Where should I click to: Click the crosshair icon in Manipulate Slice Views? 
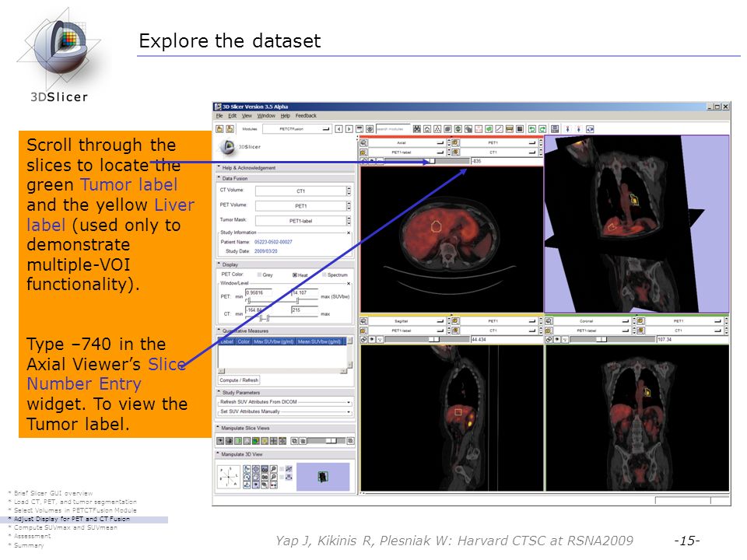pyautogui.click(x=273, y=441)
